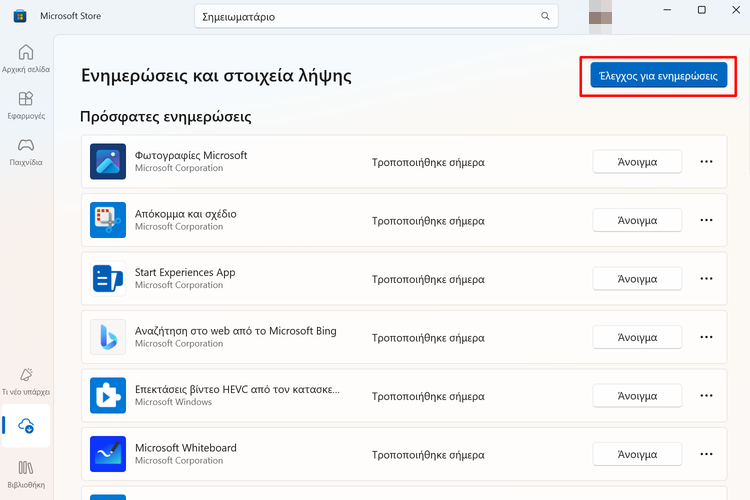Click Άνοιγμα for HEVC video extensions

[x=637, y=396]
